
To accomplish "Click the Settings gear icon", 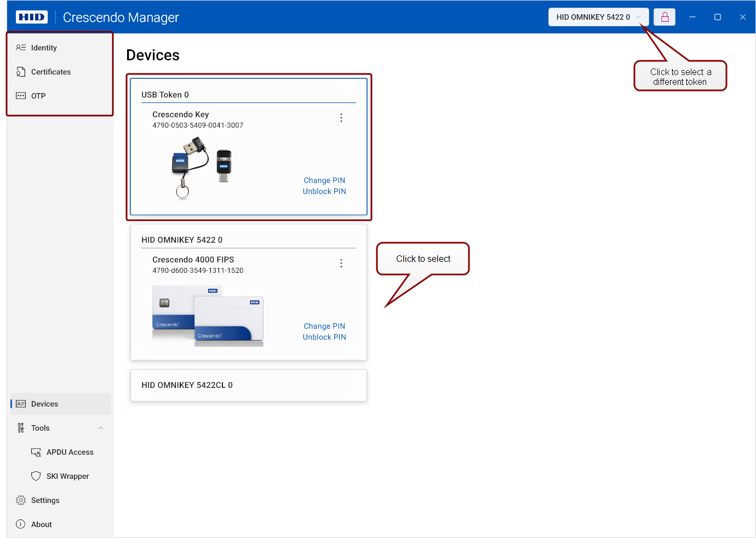I will (x=21, y=500).
